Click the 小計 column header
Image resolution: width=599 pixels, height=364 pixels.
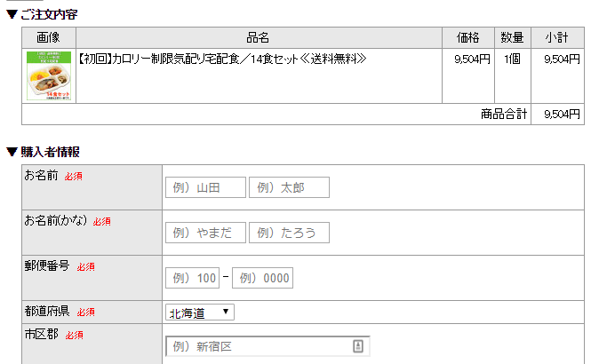coord(557,37)
